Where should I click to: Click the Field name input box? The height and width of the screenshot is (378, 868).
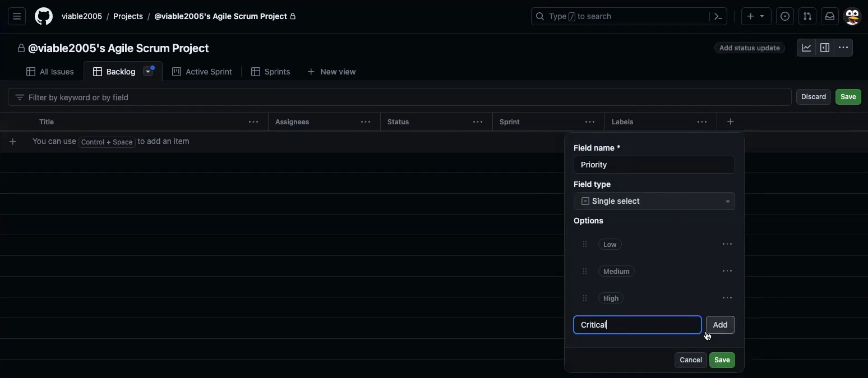click(654, 165)
